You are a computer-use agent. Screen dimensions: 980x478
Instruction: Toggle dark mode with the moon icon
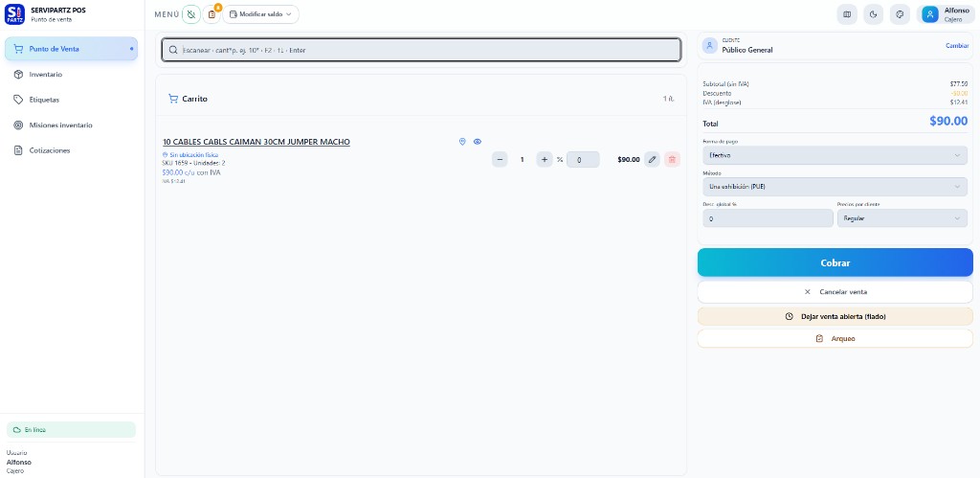pos(873,14)
